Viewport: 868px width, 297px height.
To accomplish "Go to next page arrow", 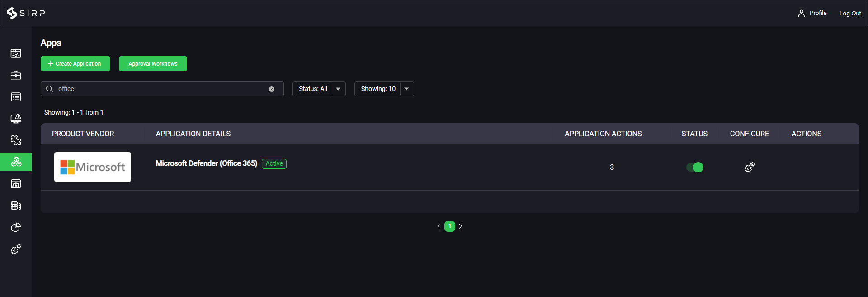I will (x=461, y=226).
